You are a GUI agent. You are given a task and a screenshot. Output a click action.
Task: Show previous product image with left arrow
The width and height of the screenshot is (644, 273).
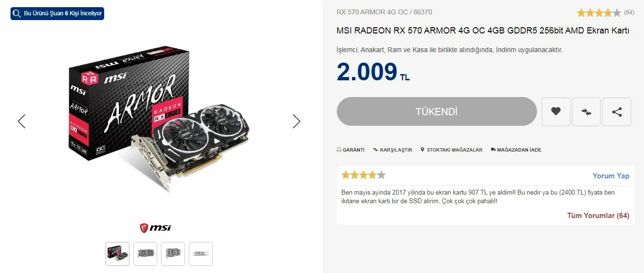pyautogui.click(x=21, y=121)
